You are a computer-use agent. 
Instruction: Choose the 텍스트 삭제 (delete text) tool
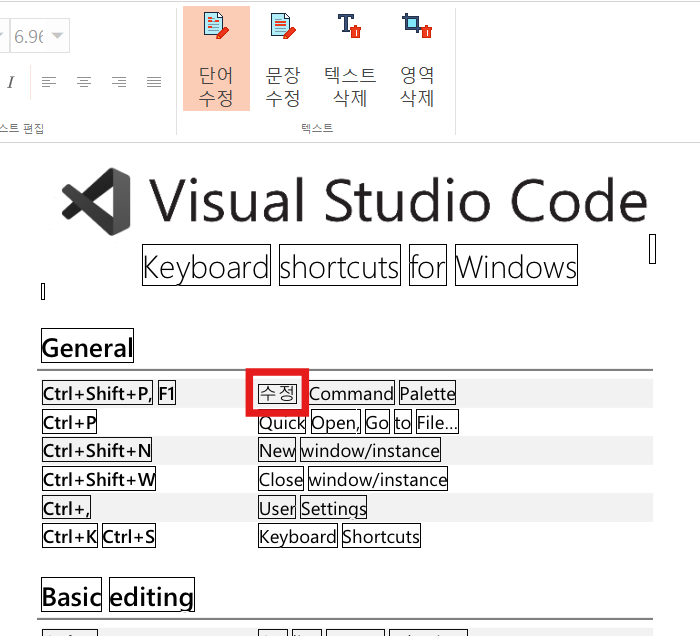point(350,58)
